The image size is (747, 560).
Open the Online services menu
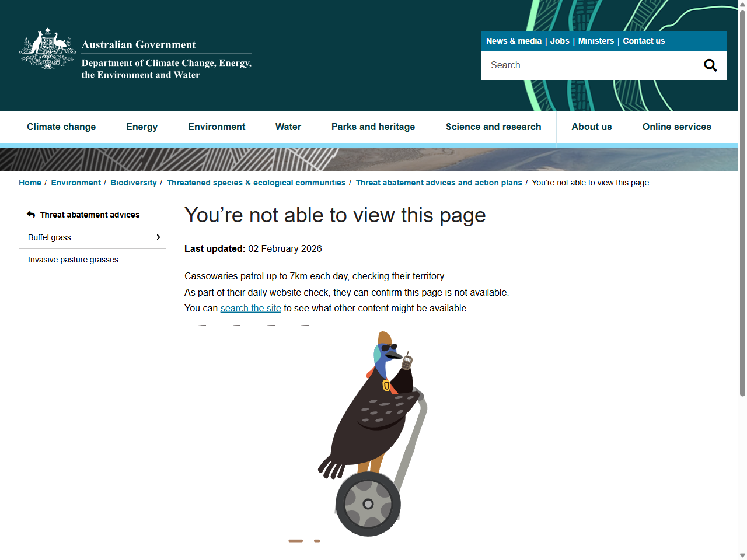click(677, 127)
